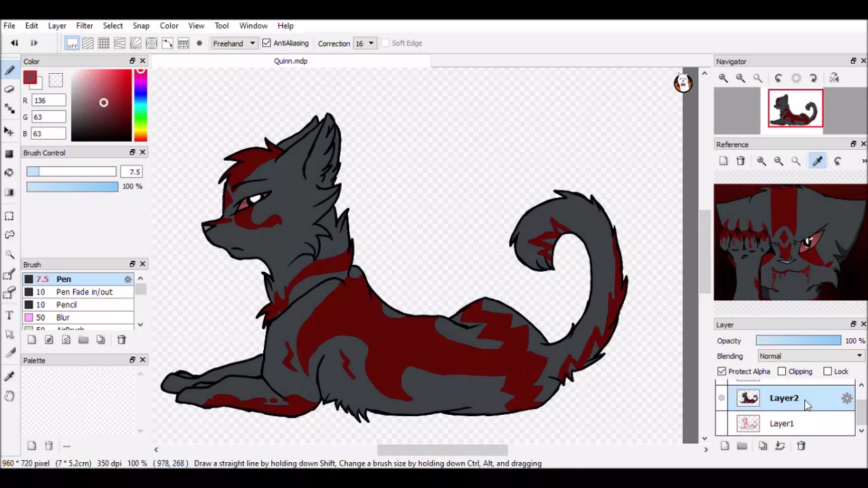Enable parallel line snap
The height and width of the screenshot is (488, 868).
(87, 43)
